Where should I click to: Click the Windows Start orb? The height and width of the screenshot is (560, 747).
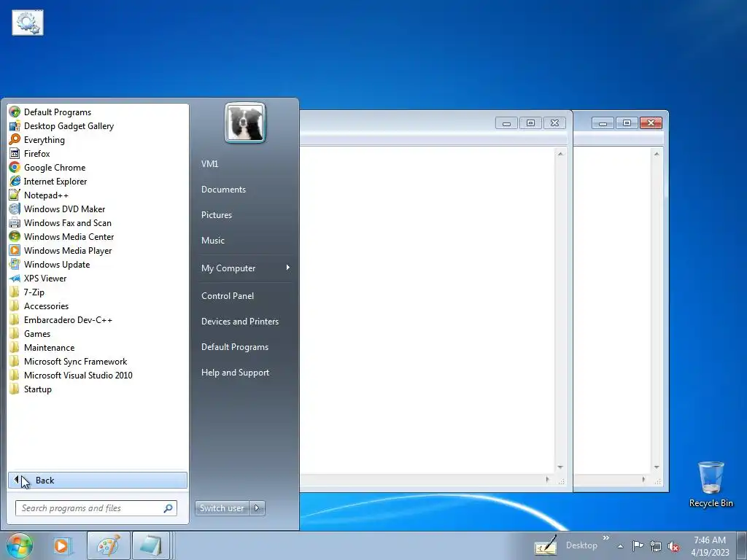point(20,545)
